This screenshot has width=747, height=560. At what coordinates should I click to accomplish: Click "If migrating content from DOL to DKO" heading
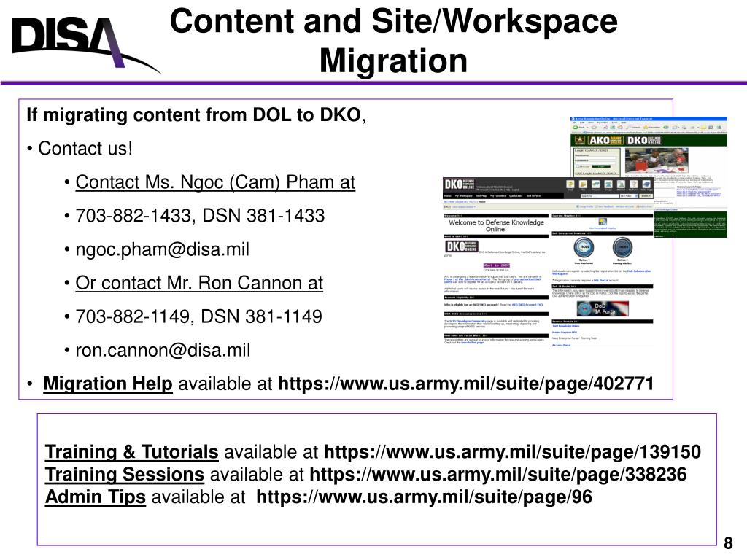[196, 115]
